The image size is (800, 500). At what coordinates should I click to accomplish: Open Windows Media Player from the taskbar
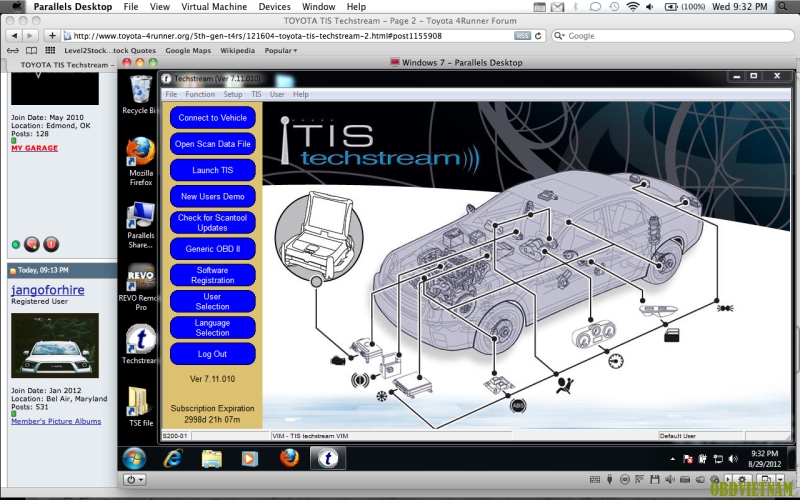click(249, 459)
